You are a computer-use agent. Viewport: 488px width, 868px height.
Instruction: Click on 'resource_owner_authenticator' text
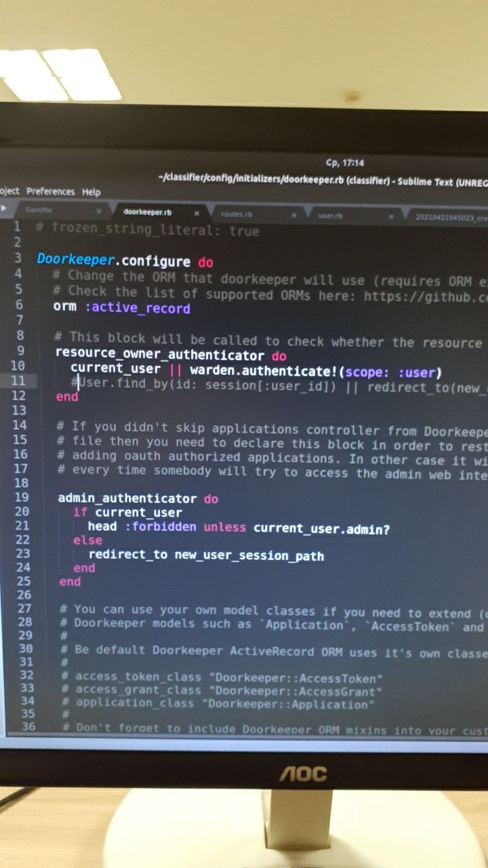tap(160, 355)
